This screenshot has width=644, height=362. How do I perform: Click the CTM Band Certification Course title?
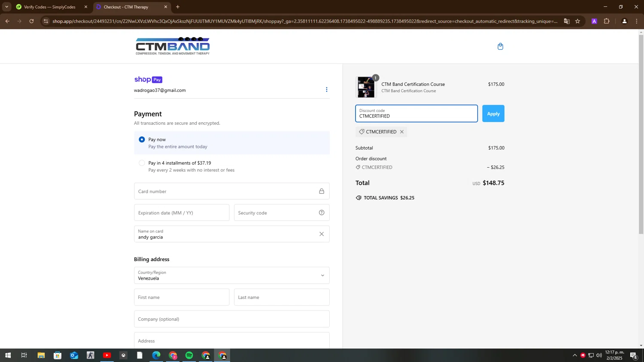click(413, 84)
